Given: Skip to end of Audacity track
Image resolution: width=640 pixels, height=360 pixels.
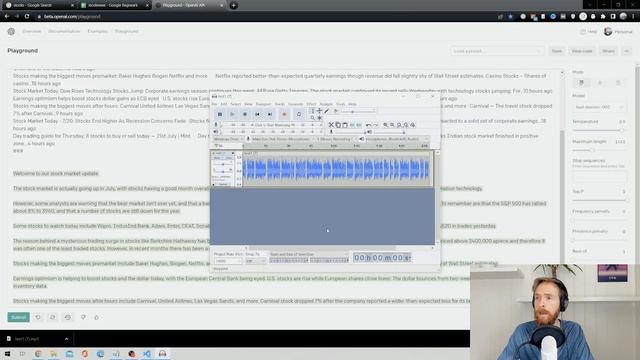Looking at the screenshot, I should coord(270,114).
